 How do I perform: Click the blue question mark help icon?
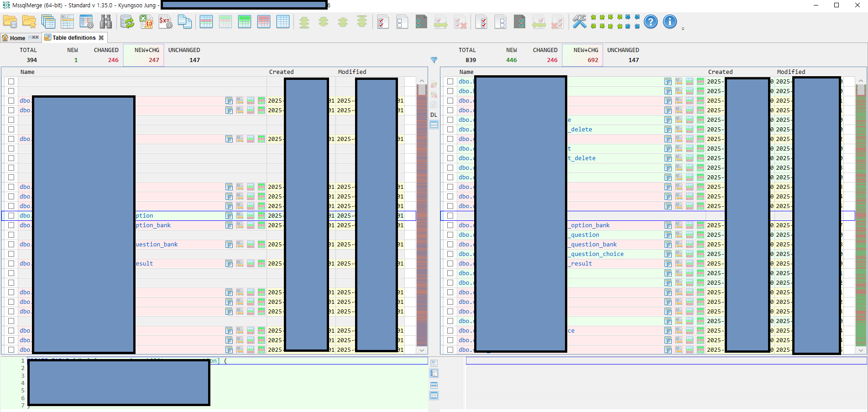pyautogui.click(x=651, y=21)
